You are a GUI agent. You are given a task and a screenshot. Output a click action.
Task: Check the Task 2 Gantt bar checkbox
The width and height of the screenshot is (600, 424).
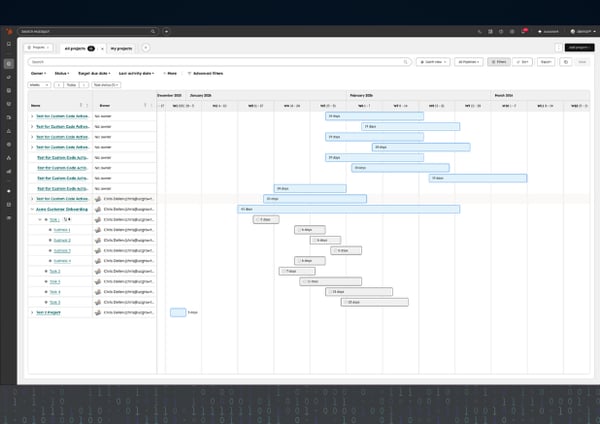click(284, 271)
